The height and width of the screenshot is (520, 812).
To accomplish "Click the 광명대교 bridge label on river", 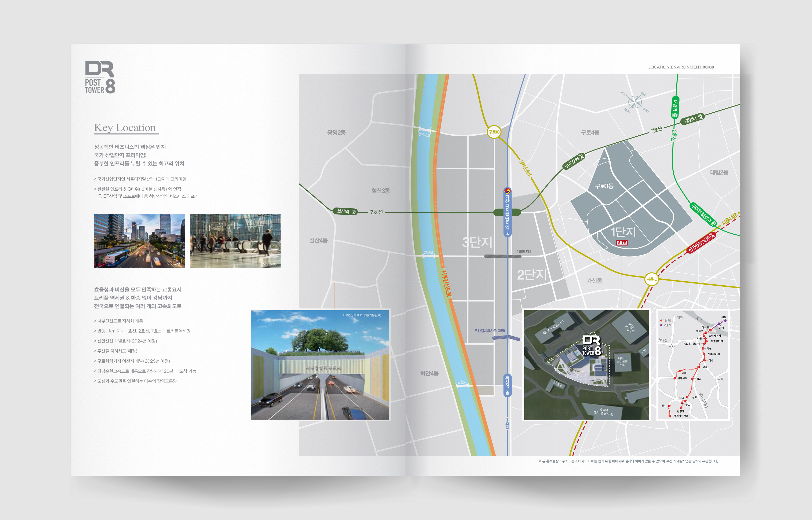I will pos(424,134).
